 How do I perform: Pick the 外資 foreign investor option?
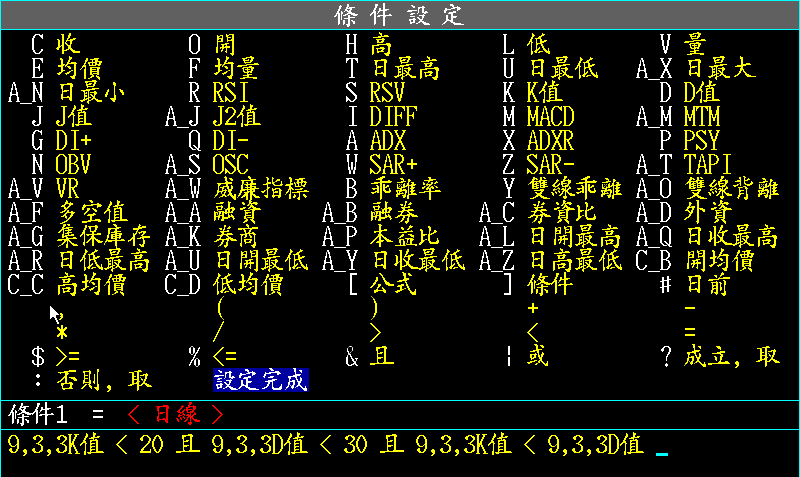pyautogui.click(x=708, y=212)
